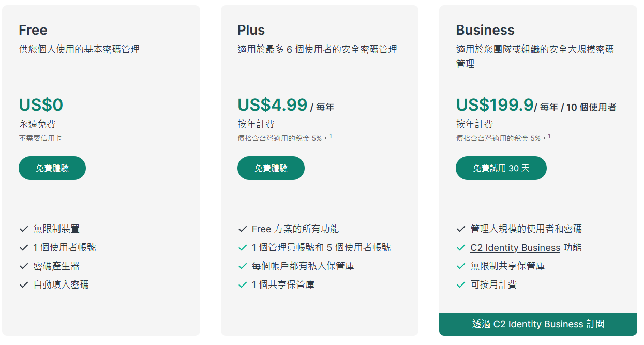Click the green checkmark next to 1 個管理員帳號
Viewport: 644px width, 345px height.
(x=243, y=248)
